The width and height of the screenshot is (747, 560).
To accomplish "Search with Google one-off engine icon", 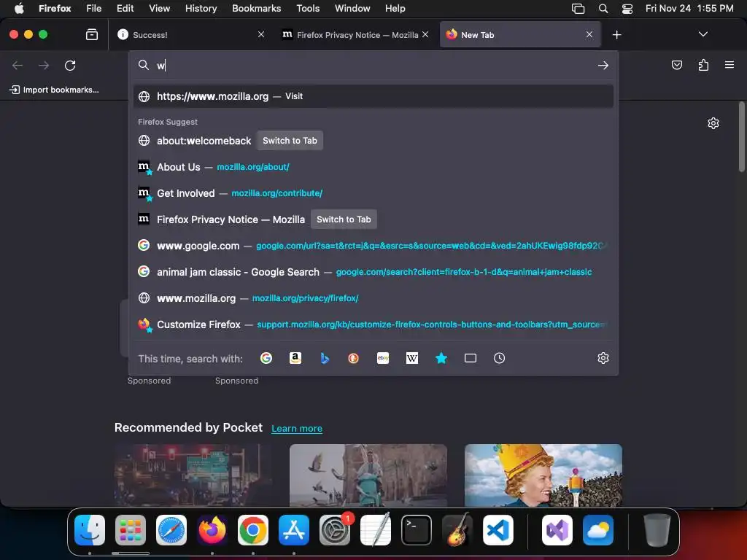I will click(266, 358).
